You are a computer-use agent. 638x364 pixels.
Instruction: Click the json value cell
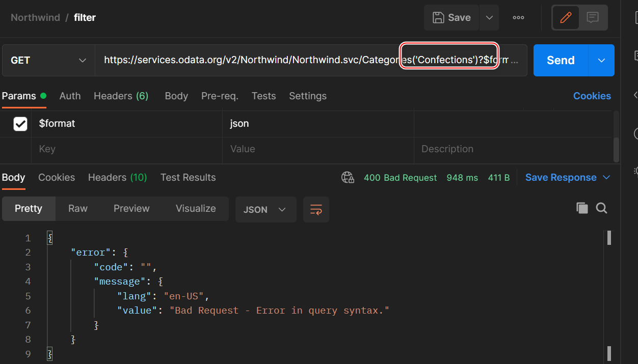pos(318,124)
